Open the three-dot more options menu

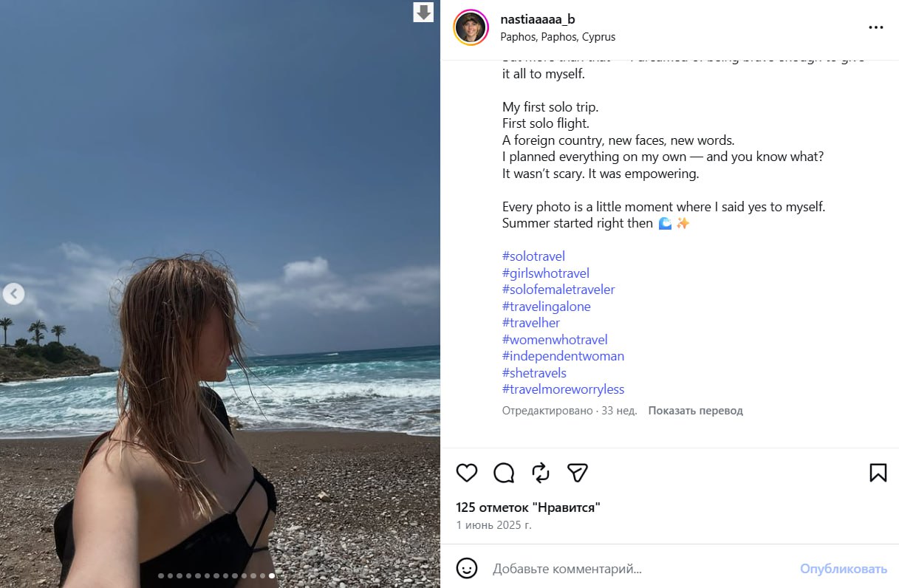point(876,27)
